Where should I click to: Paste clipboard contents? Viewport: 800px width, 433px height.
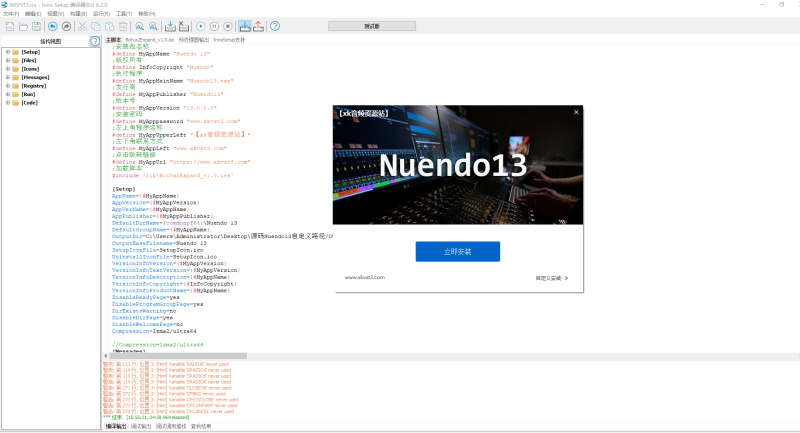click(x=109, y=27)
